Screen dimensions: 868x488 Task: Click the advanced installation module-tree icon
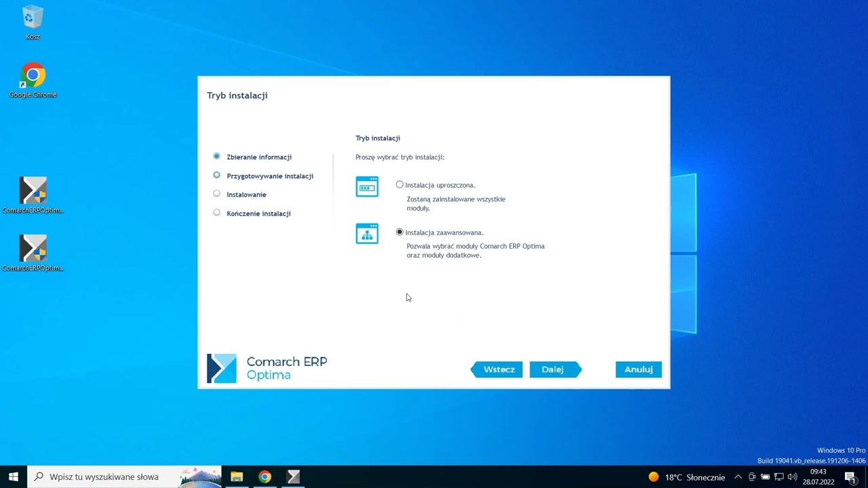[x=367, y=233]
